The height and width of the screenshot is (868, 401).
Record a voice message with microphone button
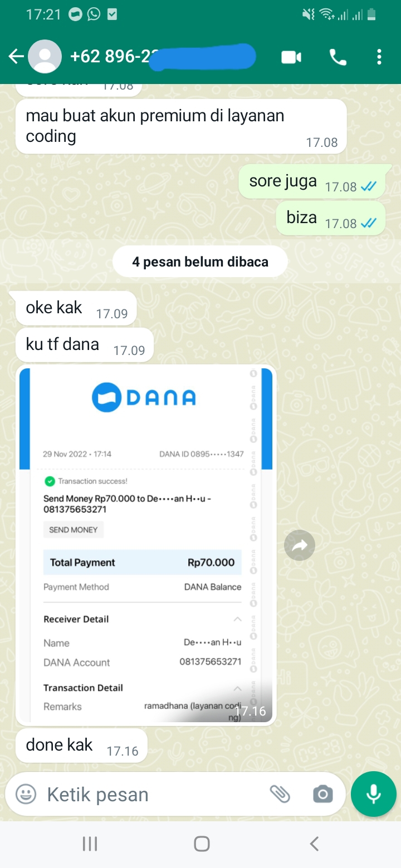point(374,794)
